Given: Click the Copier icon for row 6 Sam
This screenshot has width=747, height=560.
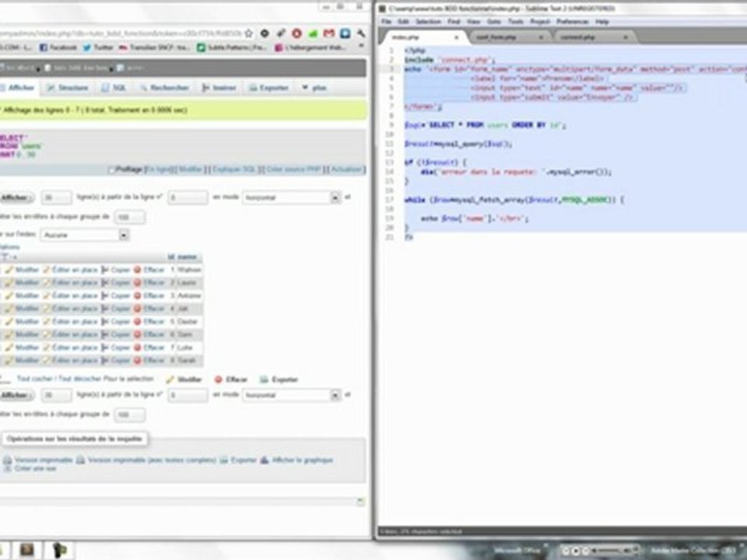Looking at the screenshot, I should [x=105, y=334].
